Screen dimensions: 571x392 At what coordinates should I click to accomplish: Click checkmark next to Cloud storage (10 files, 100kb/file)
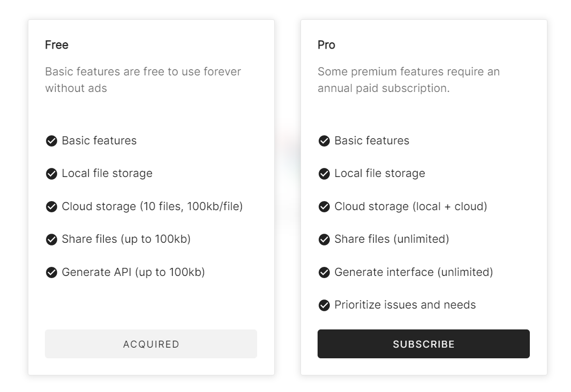click(x=51, y=207)
